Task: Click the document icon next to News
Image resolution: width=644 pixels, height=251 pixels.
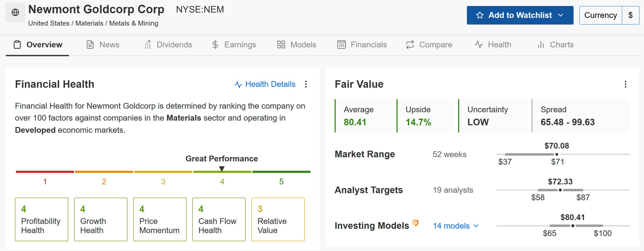Action: click(x=90, y=45)
